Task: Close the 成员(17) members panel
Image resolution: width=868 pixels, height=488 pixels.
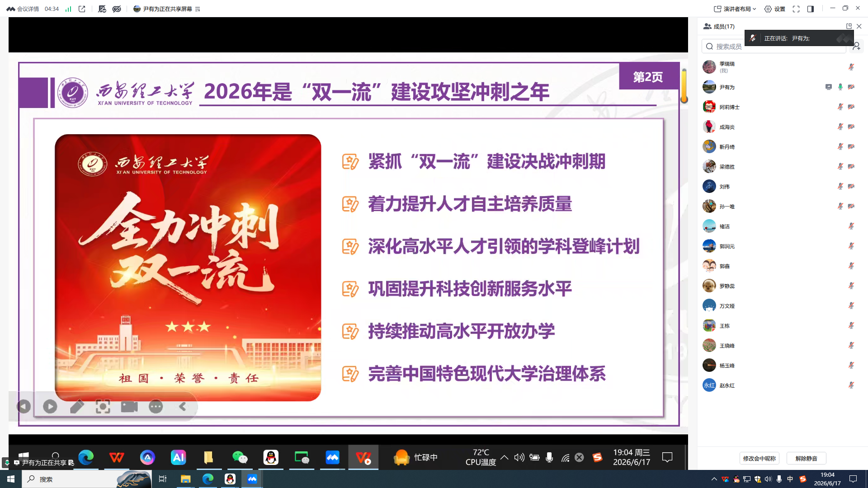Action: [x=859, y=26]
